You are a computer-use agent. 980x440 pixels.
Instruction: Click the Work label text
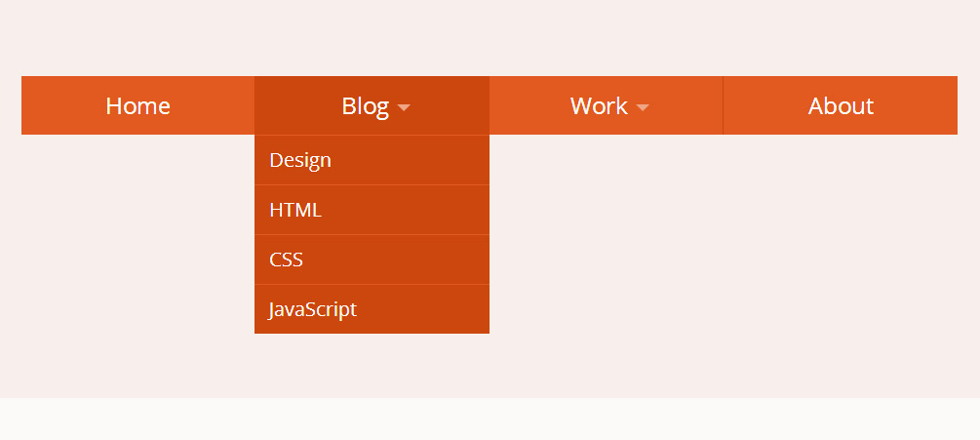[x=599, y=106]
